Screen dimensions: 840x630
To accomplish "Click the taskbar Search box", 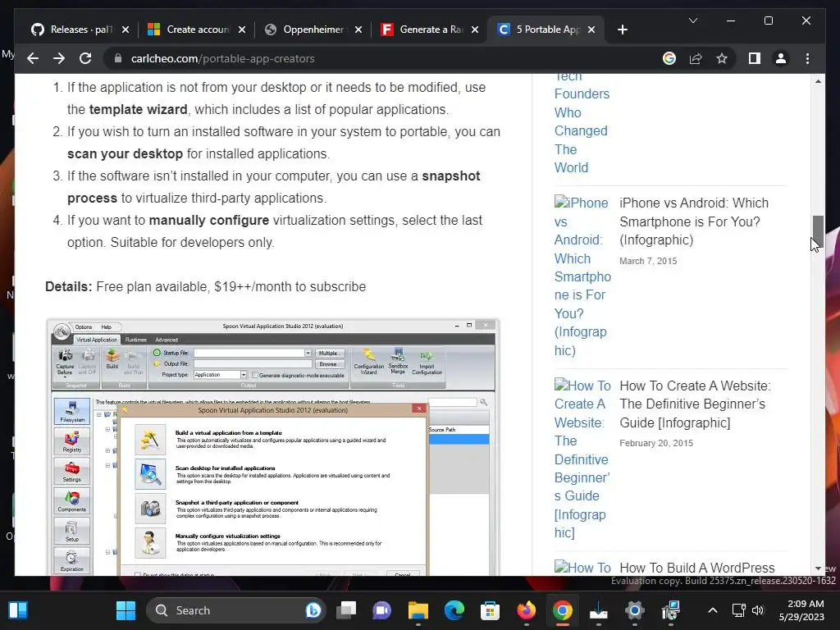I will click(235, 610).
